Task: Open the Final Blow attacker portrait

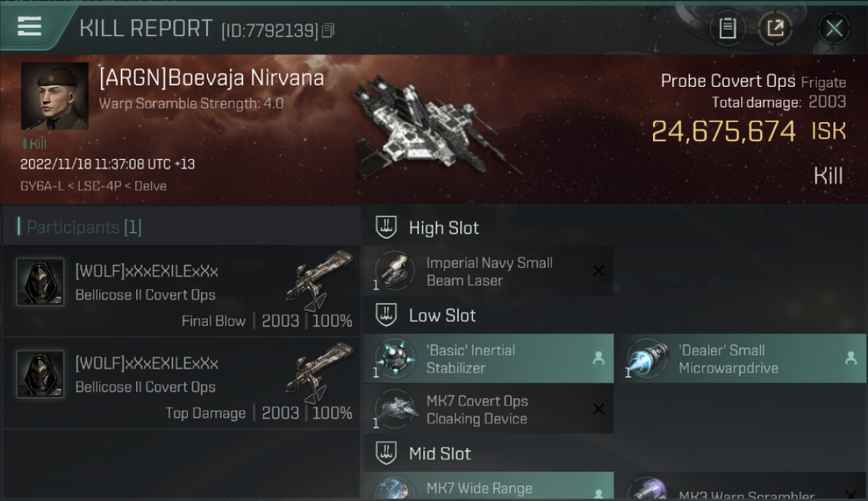Action: coord(40,282)
